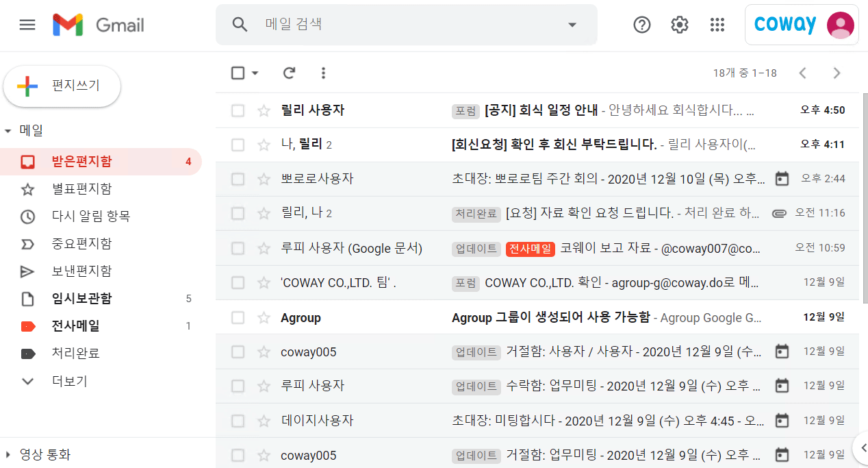
Task: Check the 데이지사용자 email checkbox
Action: (x=238, y=420)
